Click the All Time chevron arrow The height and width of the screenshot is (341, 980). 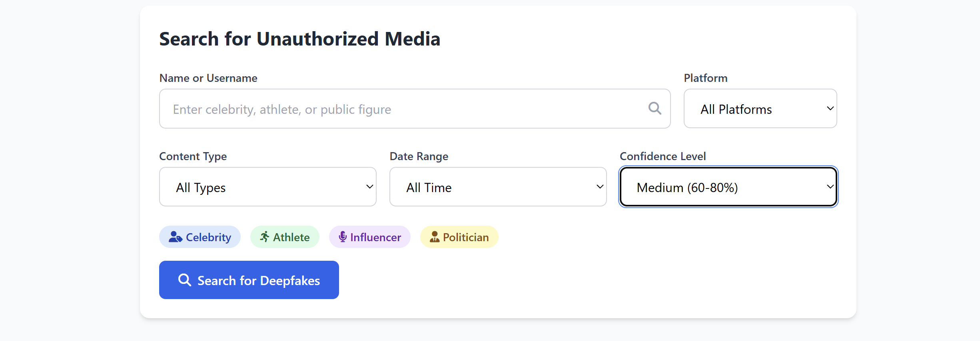pos(600,187)
